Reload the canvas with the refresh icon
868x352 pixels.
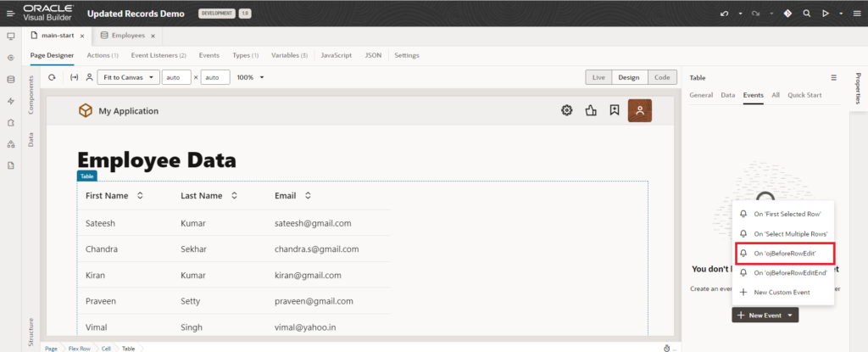52,77
